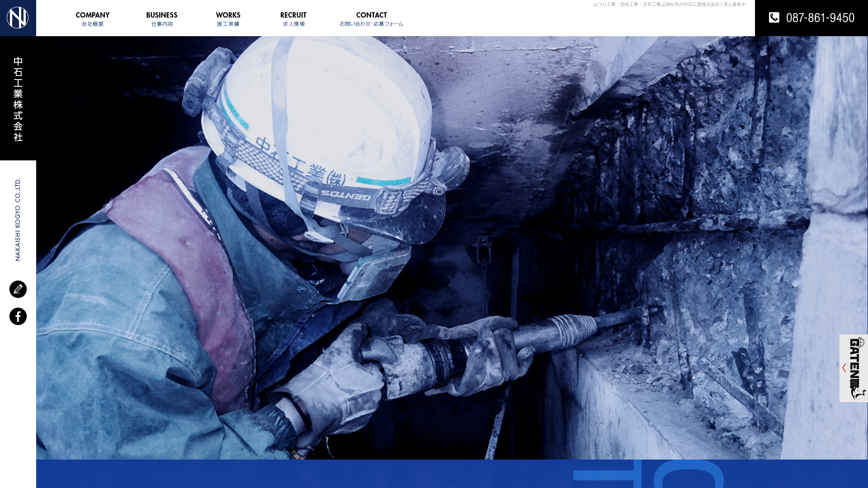The width and height of the screenshot is (868, 488).
Task: Go to the BUSINESS page
Action: pos(161,15)
